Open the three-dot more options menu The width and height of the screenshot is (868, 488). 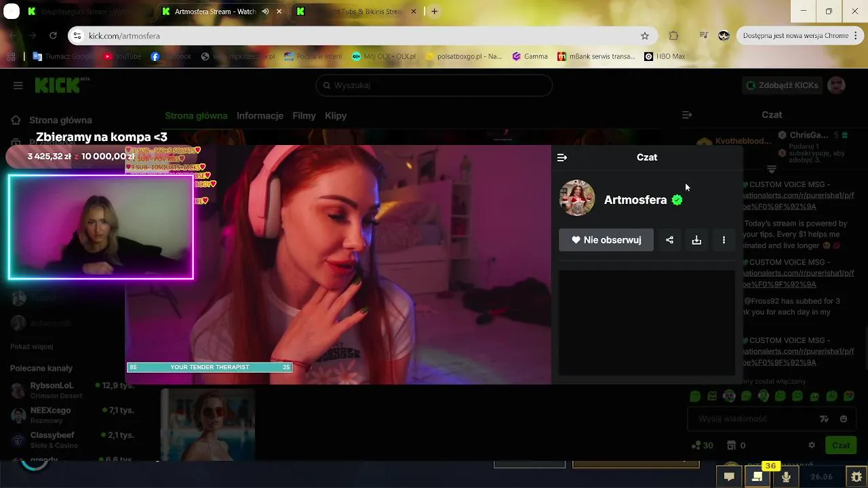tap(724, 240)
